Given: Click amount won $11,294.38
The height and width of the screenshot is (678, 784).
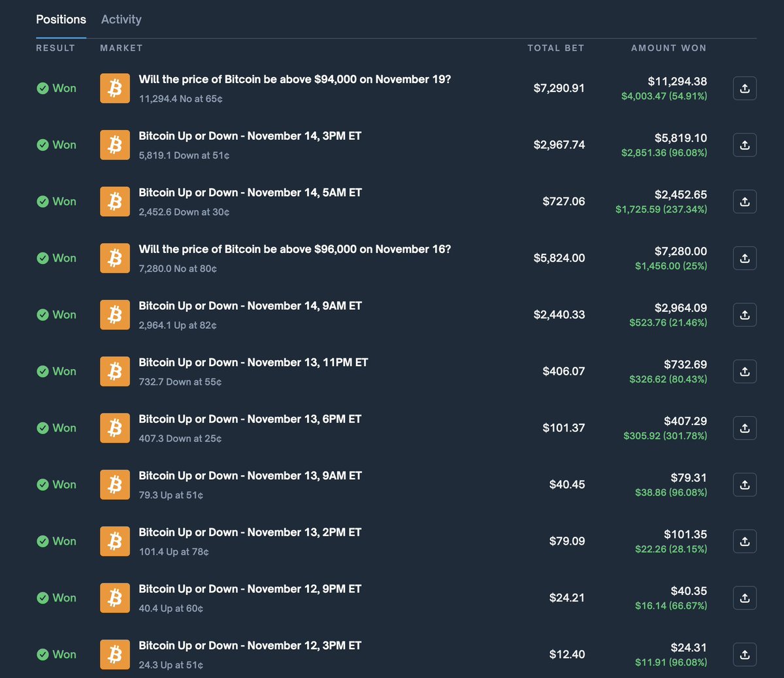Looking at the screenshot, I should (x=678, y=82).
